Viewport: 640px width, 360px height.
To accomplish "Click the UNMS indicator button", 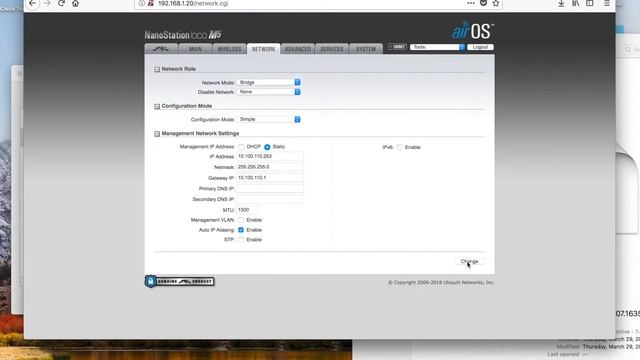I will tap(397, 47).
